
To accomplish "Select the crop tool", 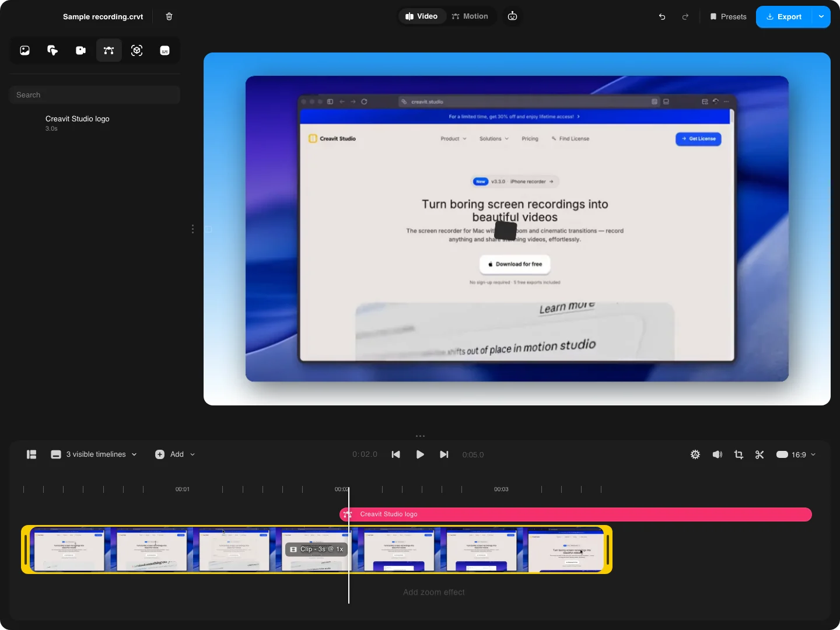I will pos(738,454).
